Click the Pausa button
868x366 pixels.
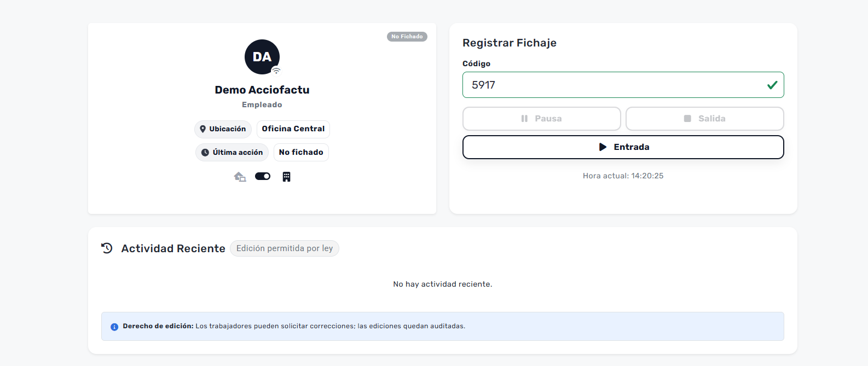click(541, 119)
